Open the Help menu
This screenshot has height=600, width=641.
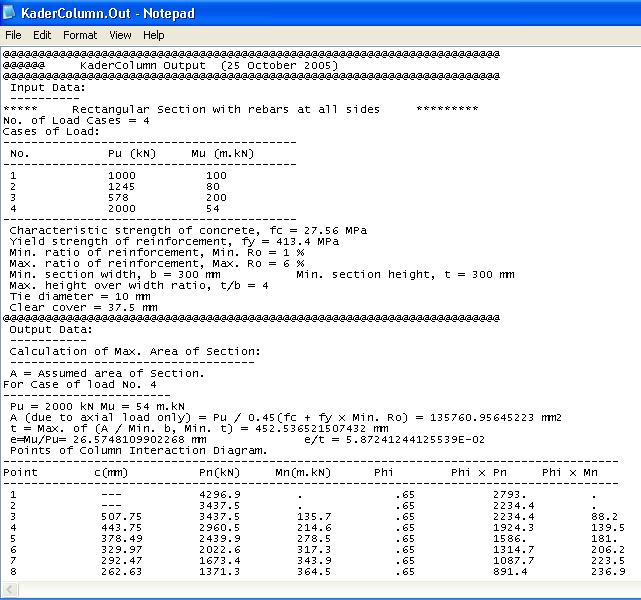(x=153, y=35)
